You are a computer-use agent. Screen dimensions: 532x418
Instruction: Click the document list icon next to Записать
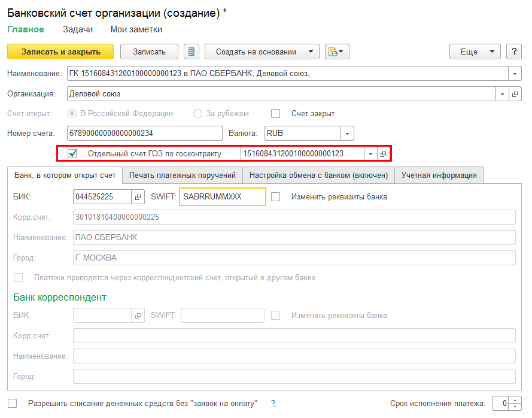point(191,52)
